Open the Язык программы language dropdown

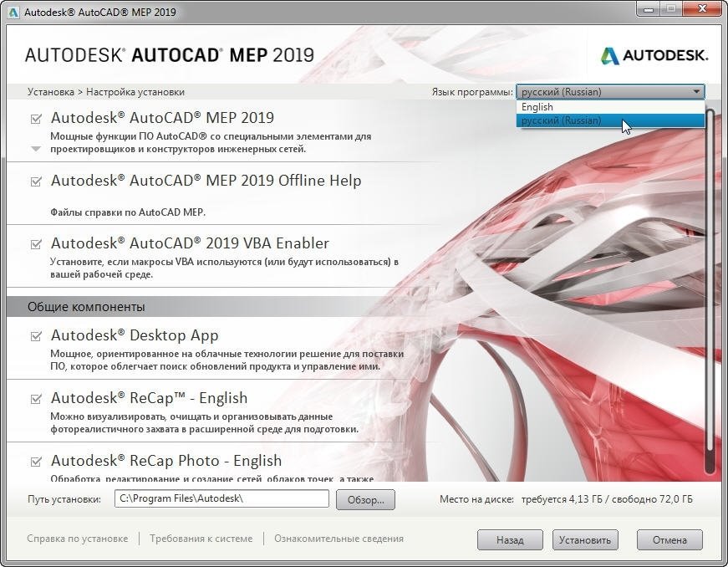610,92
